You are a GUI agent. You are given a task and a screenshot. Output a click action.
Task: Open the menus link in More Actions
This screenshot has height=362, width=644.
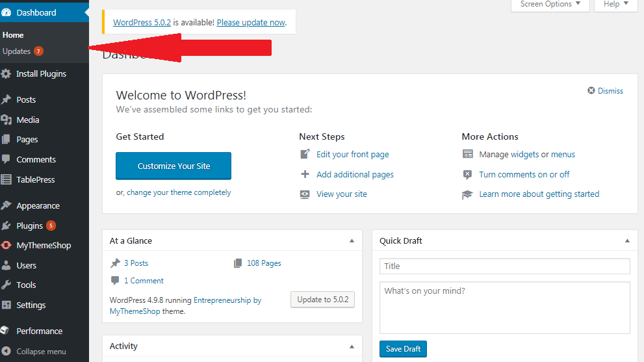(563, 155)
